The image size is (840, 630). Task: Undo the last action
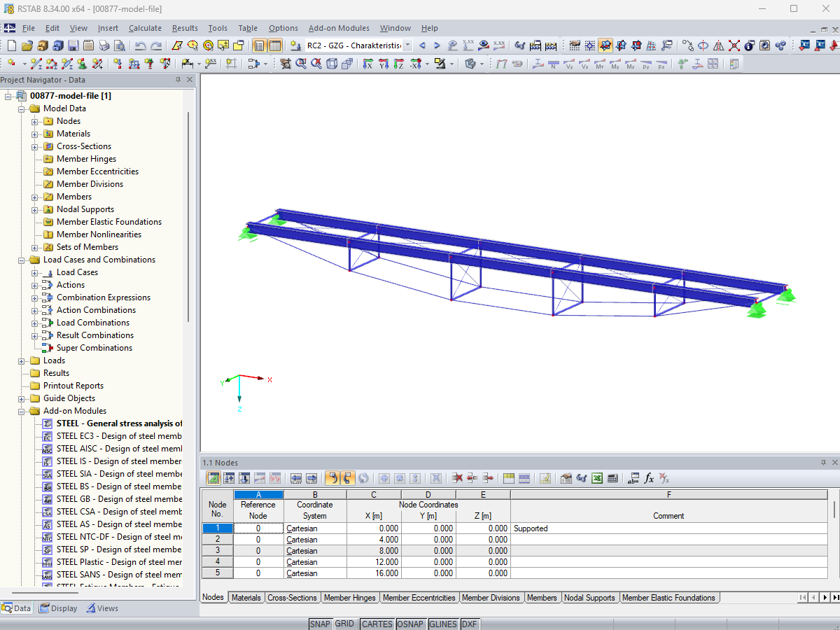[141, 45]
